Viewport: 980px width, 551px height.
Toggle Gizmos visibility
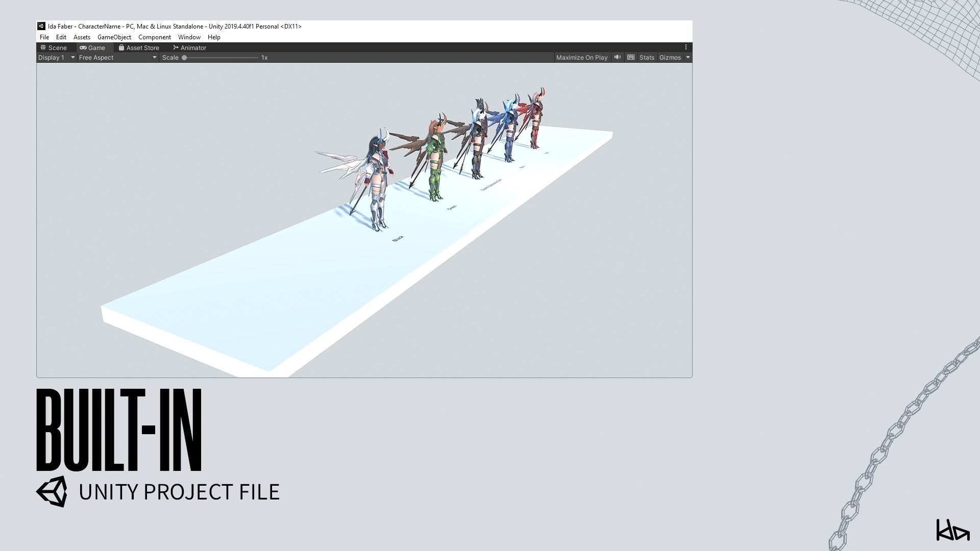tap(670, 58)
